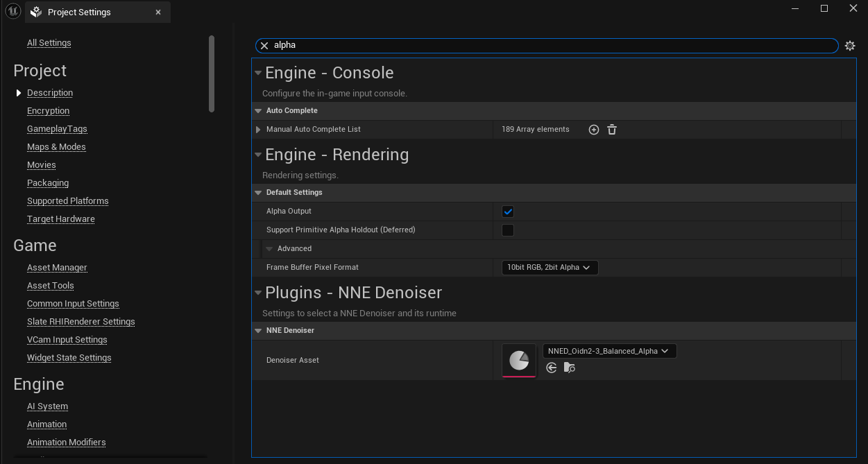Viewport: 868px width, 464px height.
Task: Click in the settings search field
Action: (548, 46)
